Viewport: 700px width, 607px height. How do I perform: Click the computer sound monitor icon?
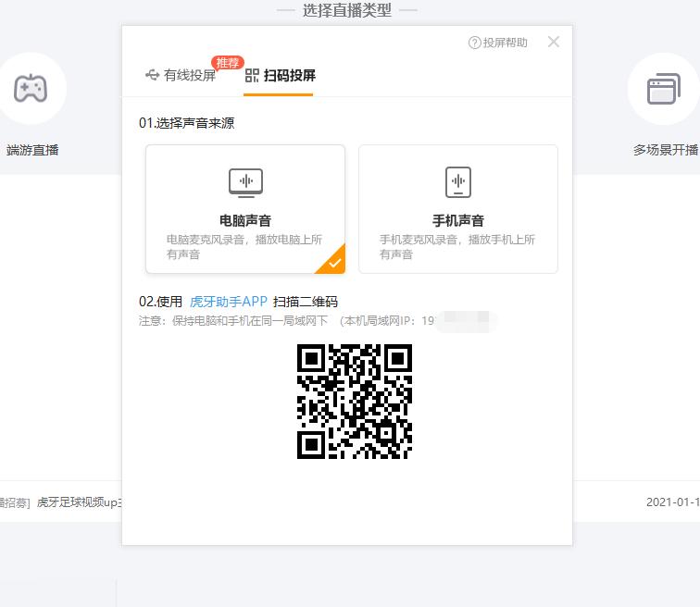[245, 183]
